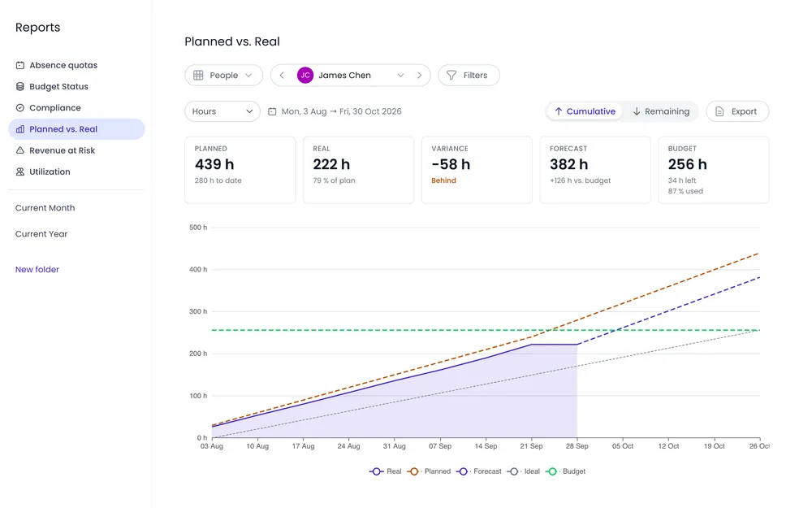Click the 28 Sep axis label

coord(577,445)
